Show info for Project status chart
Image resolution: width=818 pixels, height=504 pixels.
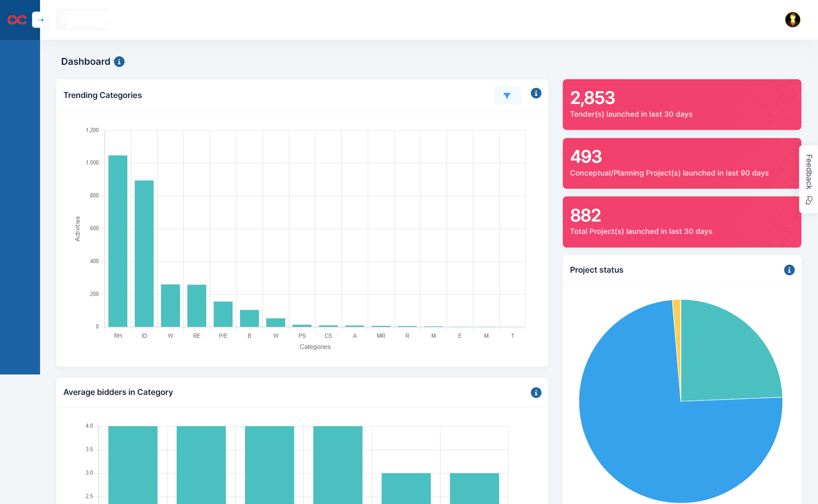point(789,270)
